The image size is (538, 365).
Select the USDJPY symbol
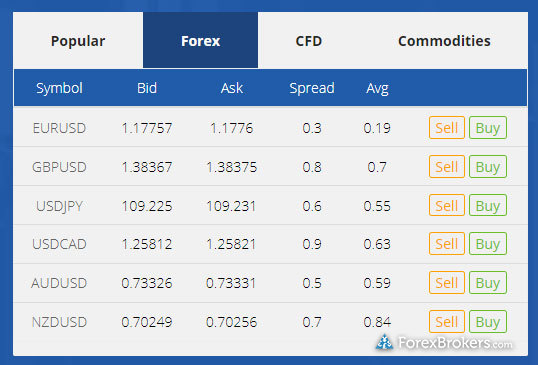pyautogui.click(x=59, y=206)
